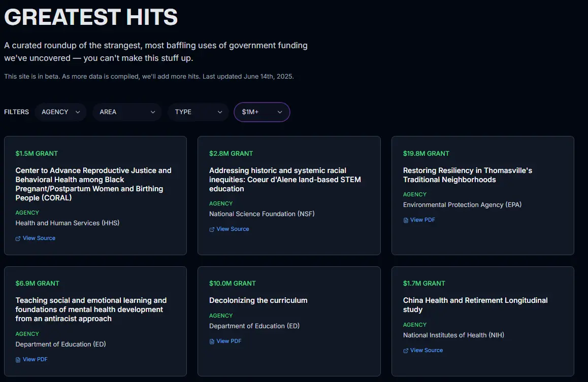Viewport: 588px width, 382px height.
Task: Click the Decolonizing the curriculum heading
Action: pyautogui.click(x=258, y=300)
